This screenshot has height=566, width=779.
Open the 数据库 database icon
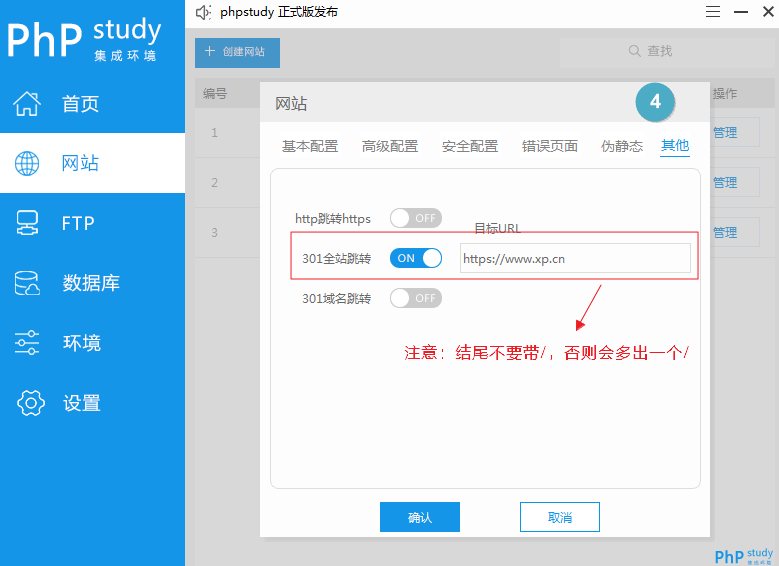coord(27,283)
